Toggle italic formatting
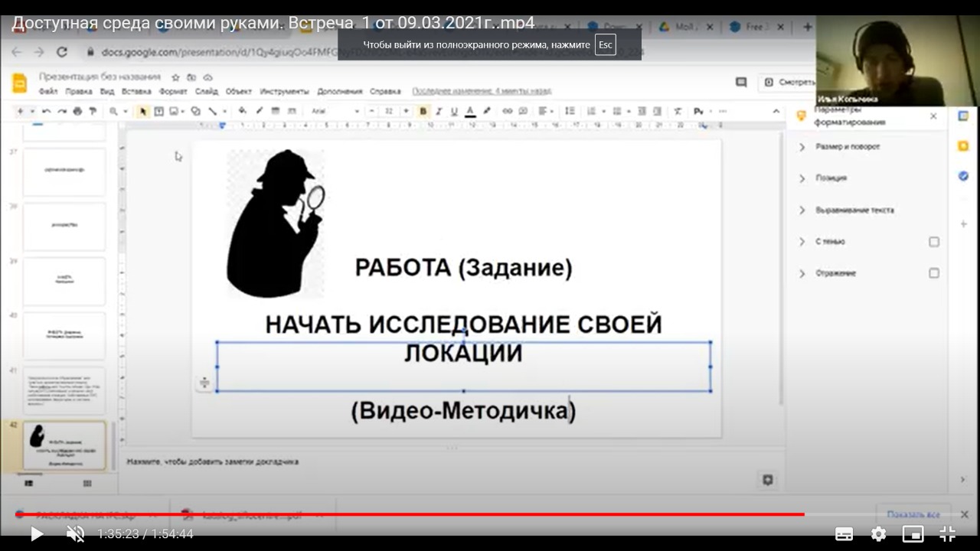The height and width of the screenshot is (551, 980). pos(439,111)
